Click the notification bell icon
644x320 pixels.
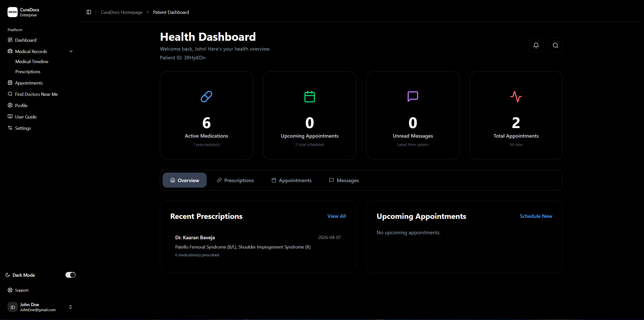pos(536,45)
